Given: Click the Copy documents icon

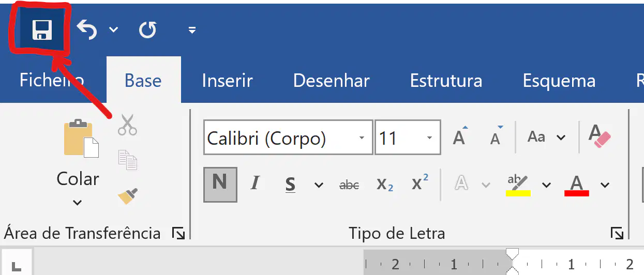Looking at the screenshot, I should pos(127,160).
